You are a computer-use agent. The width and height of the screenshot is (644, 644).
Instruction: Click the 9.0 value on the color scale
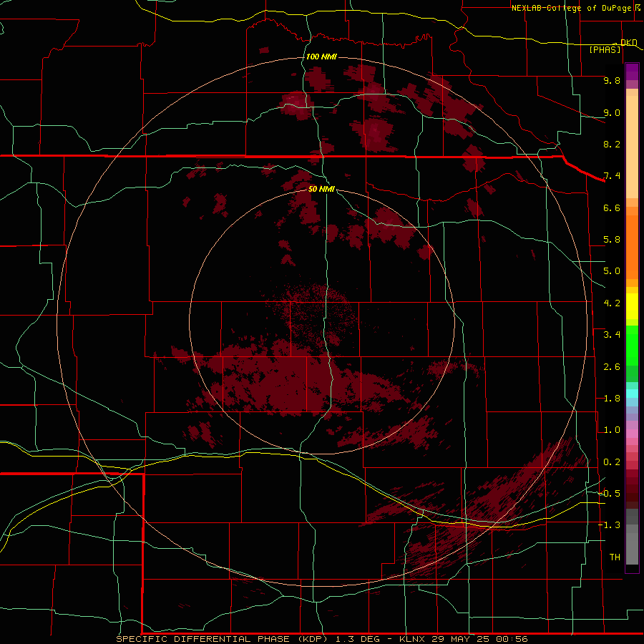612,112
